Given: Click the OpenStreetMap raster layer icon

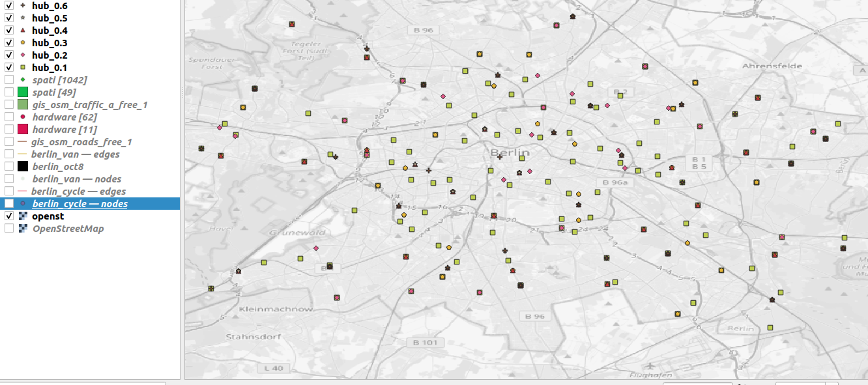Looking at the screenshot, I should [x=23, y=229].
